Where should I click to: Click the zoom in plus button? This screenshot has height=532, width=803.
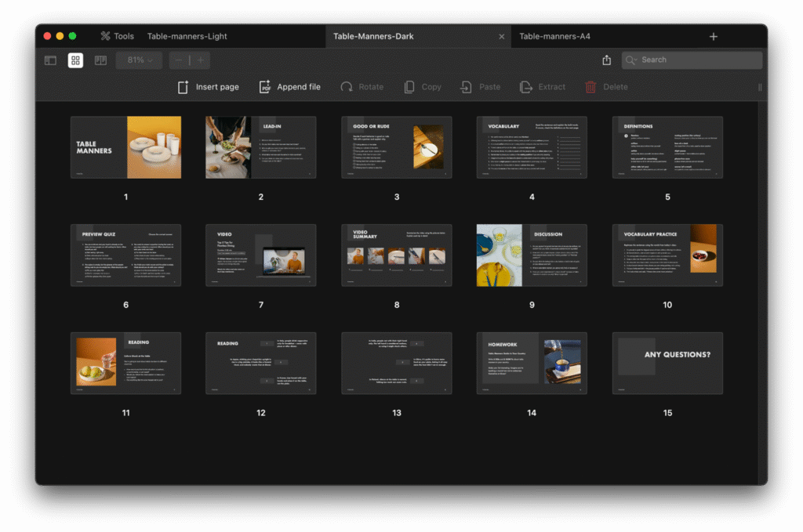[x=201, y=60]
